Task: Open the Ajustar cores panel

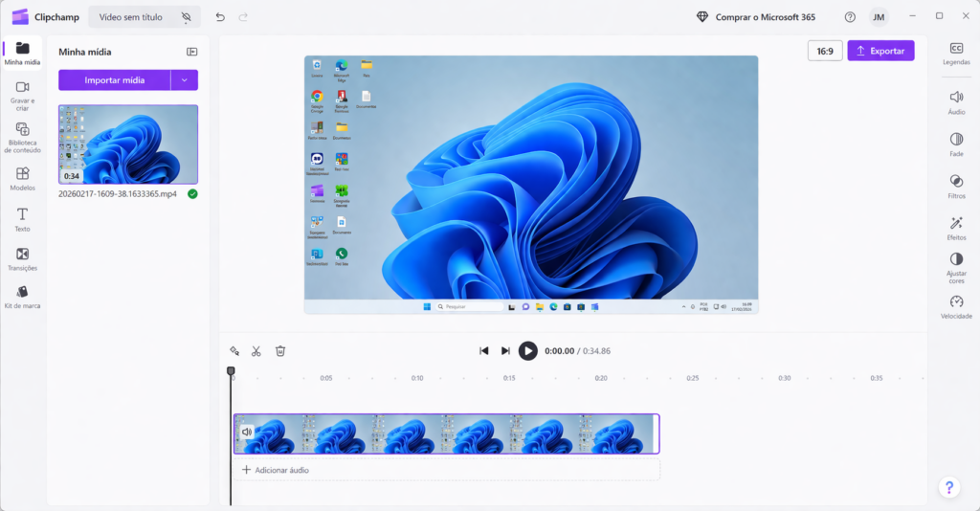Action: click(956, 267)
